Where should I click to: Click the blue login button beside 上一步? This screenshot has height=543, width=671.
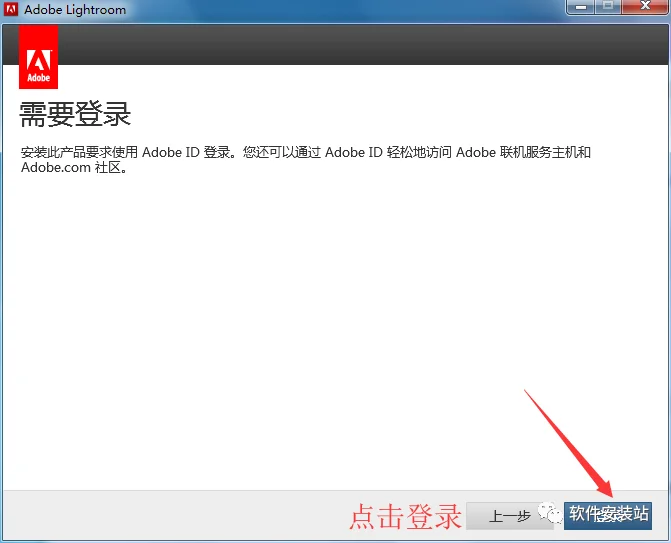coord(608,516)
